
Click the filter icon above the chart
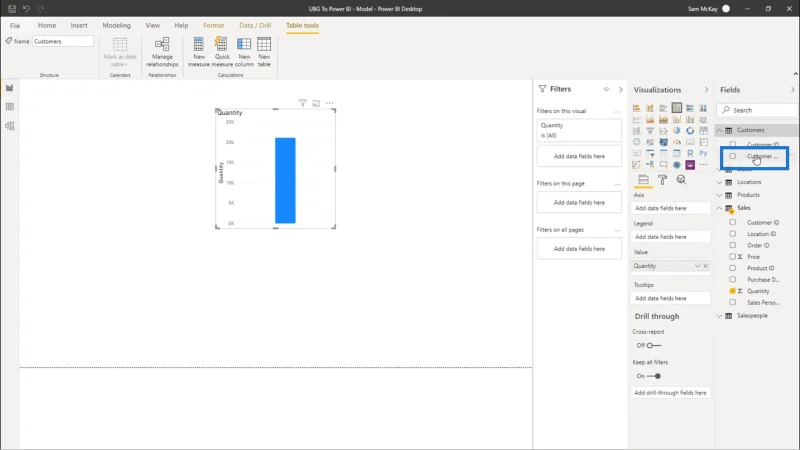pyautogui.click(x=303, y=103)
